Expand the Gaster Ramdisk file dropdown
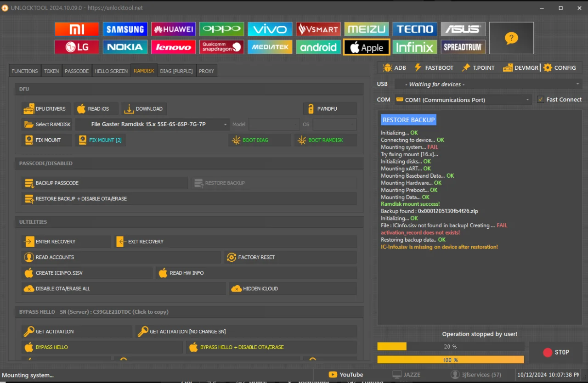The image size is (588, 383). [153, 124]
